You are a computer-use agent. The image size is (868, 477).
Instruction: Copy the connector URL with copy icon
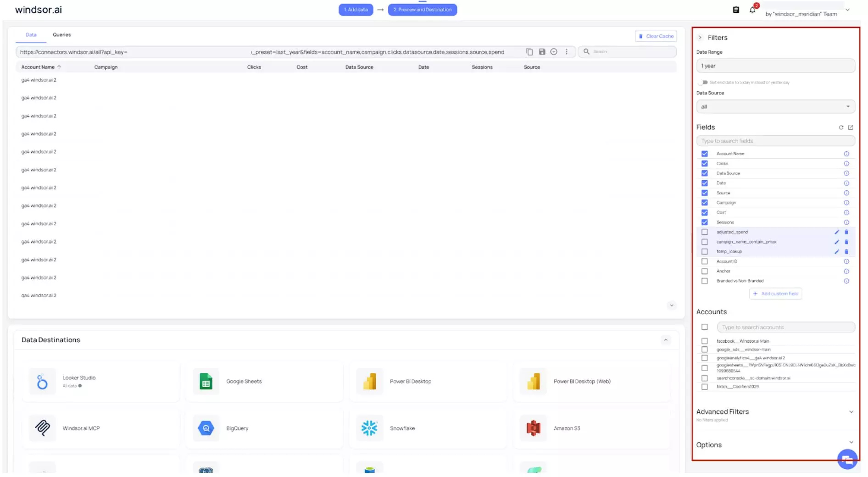[x=529, y=52]
